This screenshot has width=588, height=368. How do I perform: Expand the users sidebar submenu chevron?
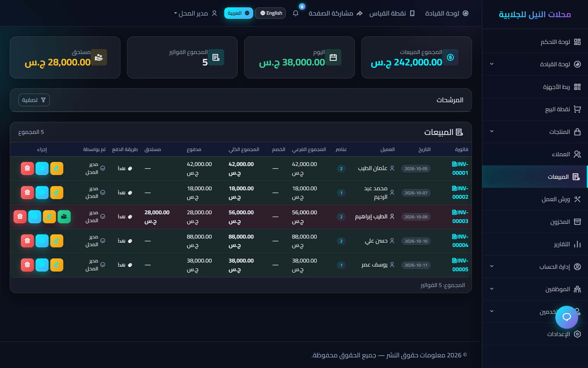[492, 311]
